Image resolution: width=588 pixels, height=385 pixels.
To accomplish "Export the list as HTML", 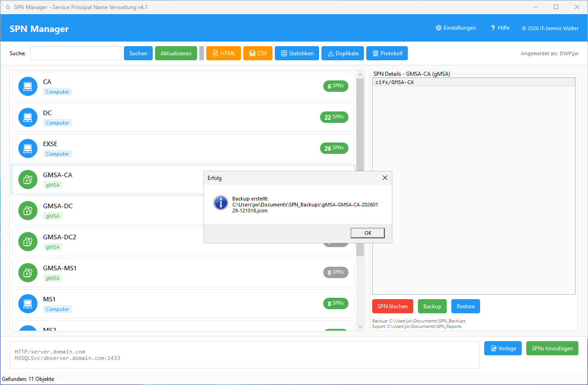I will (x=223, y=53).
